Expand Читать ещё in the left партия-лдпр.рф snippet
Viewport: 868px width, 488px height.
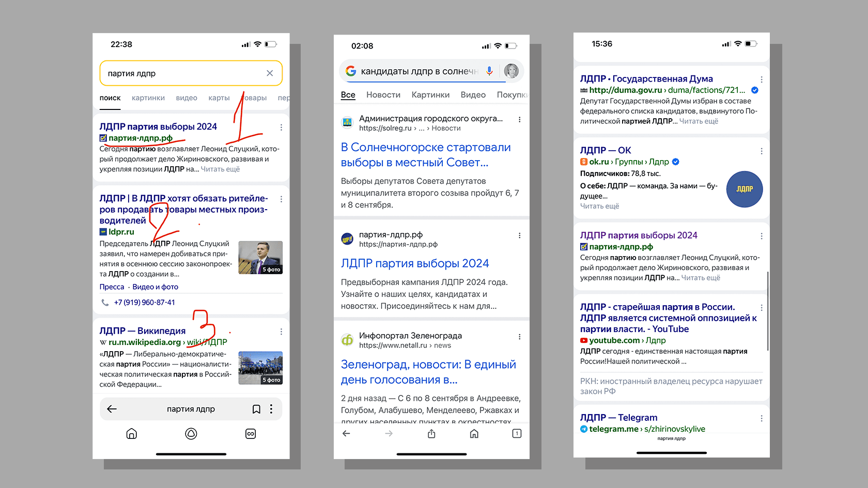[x=220, y=169]
